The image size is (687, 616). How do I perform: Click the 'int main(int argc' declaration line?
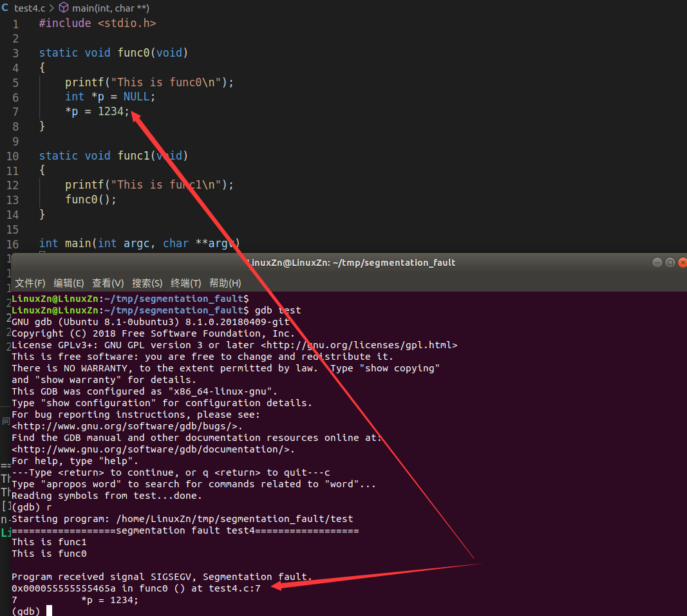[139, 243]
